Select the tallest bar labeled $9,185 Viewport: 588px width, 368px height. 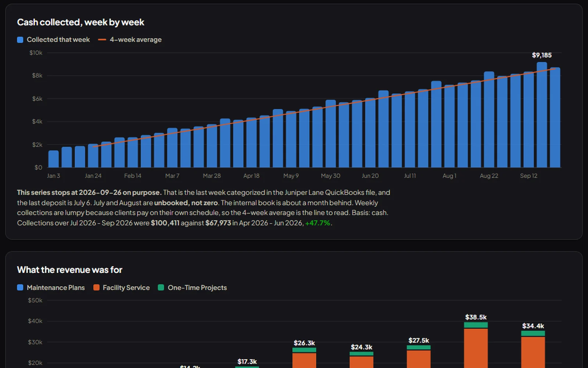(542, 115)
